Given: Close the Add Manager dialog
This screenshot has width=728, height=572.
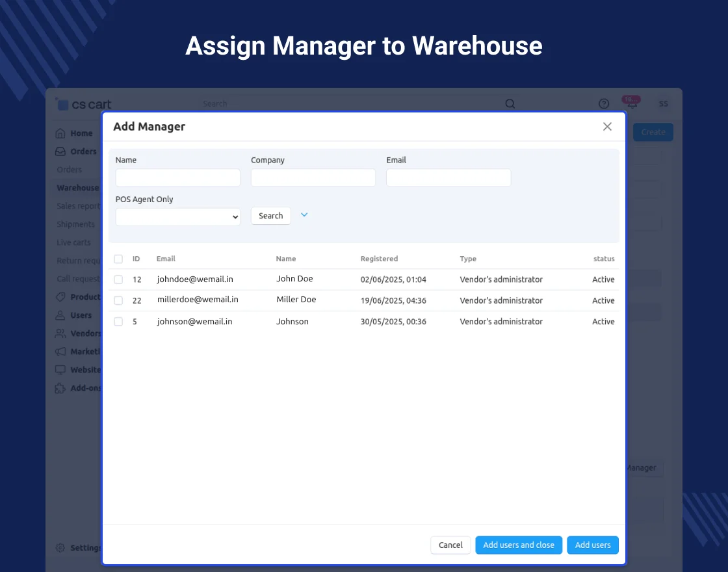Looking at the screenshot, I should tap(607, 127).
